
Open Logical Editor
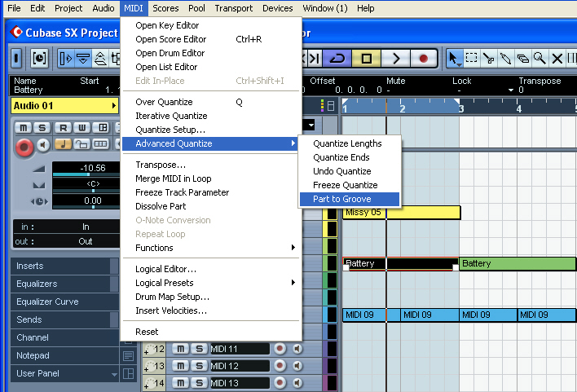(211, 269)
